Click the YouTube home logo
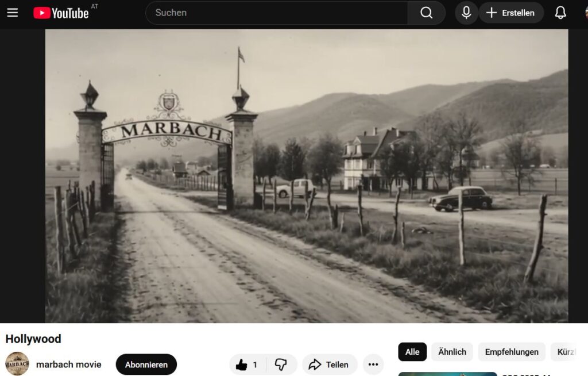The image size is (588, 376). 61,13
